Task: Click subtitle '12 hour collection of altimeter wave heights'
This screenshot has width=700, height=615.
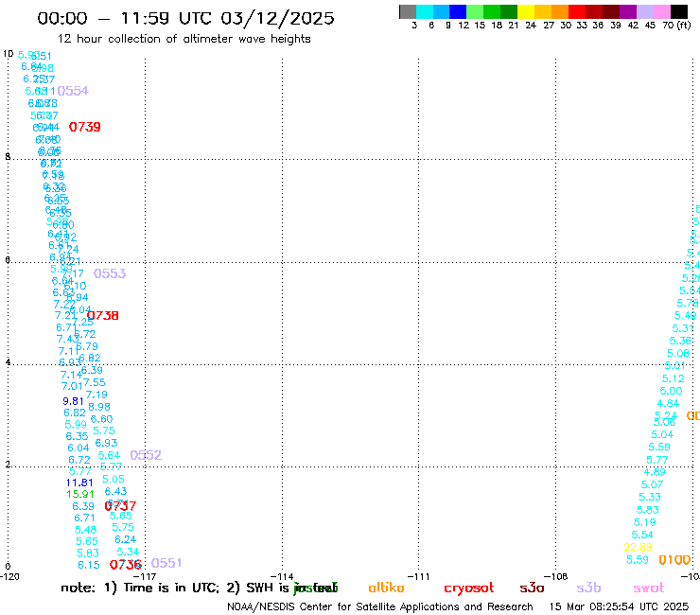Action: 184,39
